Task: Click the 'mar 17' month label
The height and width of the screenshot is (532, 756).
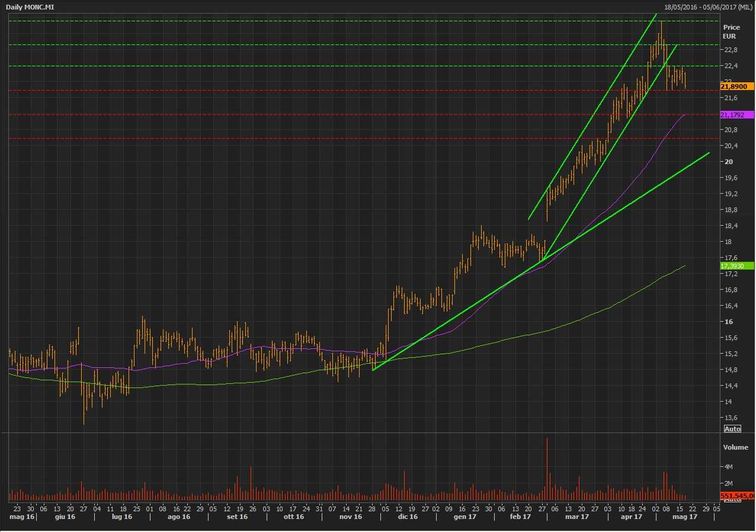Action: [x=577, y=517]
